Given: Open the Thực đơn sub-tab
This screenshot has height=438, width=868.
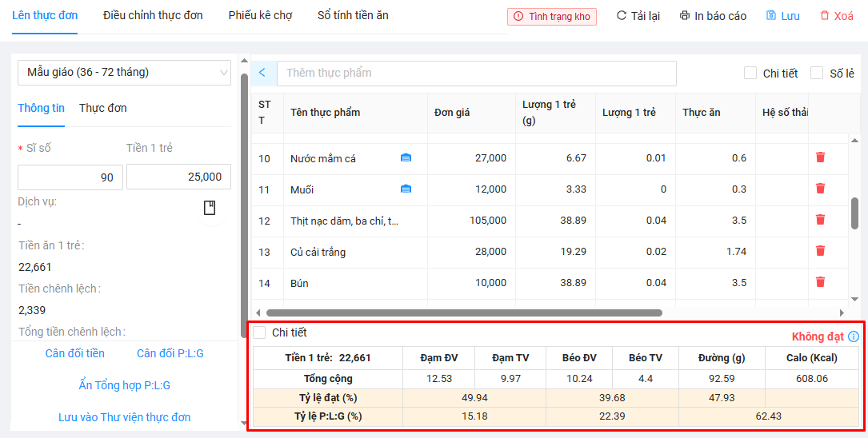Looking at the screenshot, I should [102, 108].
